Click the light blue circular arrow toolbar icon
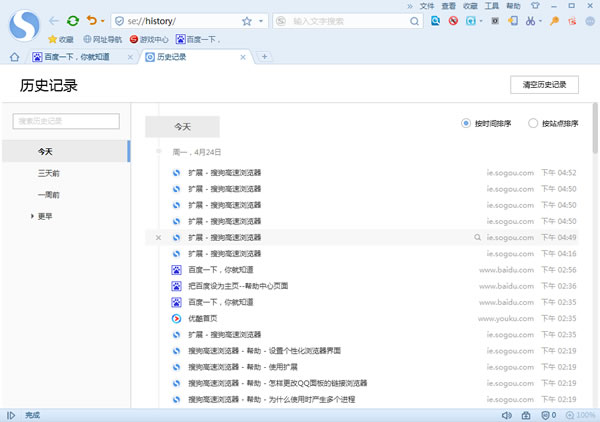600x422 pixels. click(x=471, y=21)
